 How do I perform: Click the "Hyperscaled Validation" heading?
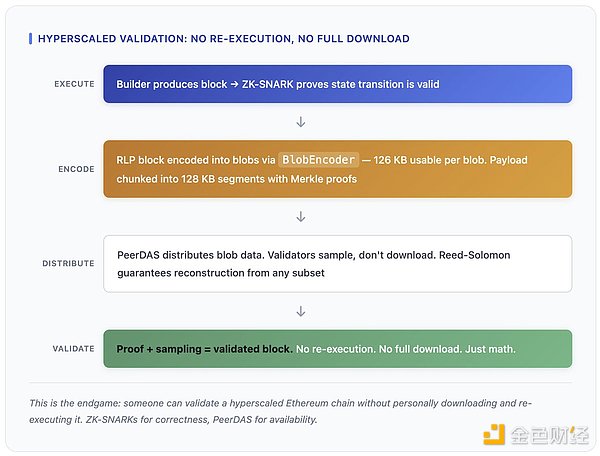coord(223,39)
